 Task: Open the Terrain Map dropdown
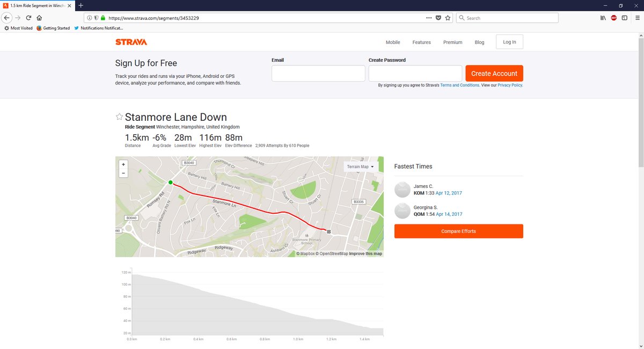tap(360, 166)
